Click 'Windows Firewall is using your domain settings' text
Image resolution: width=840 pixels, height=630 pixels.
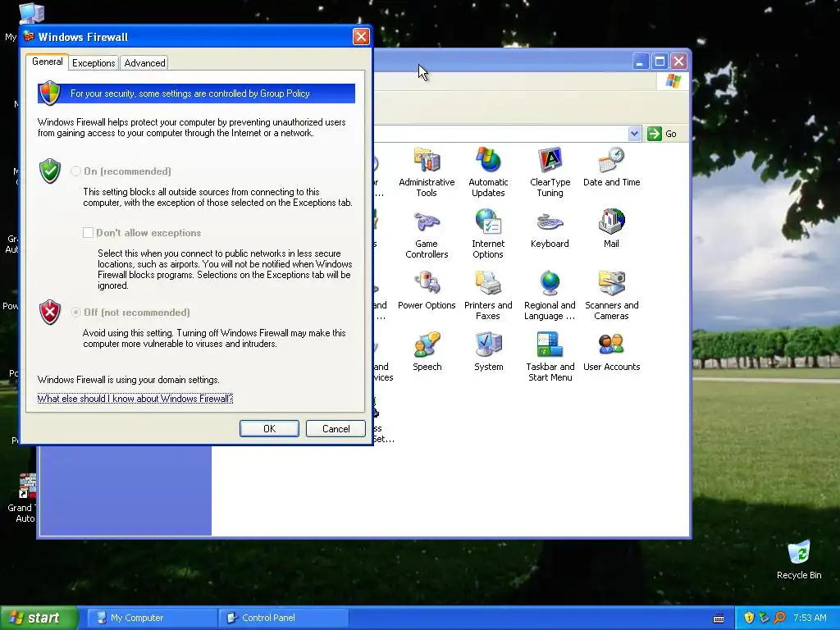[129, 380]
